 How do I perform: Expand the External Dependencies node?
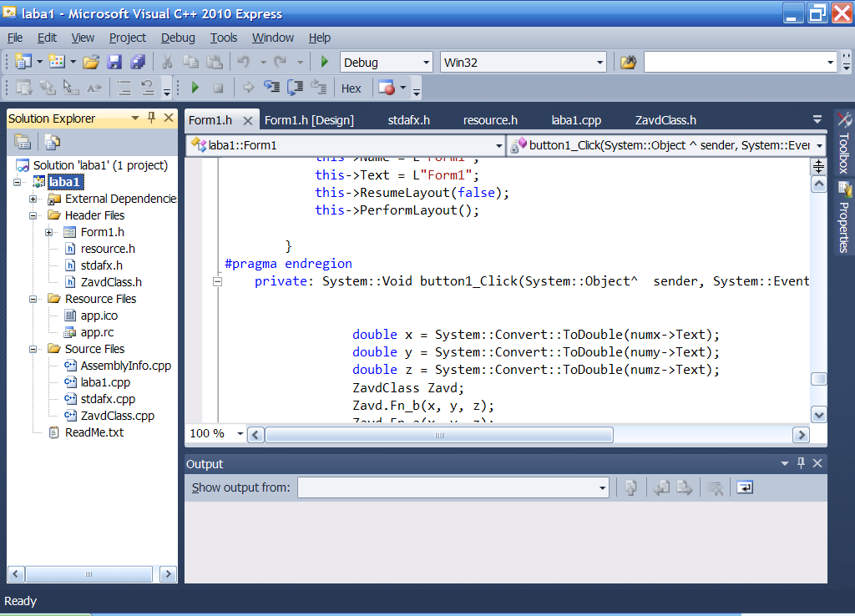pos(33,199)
